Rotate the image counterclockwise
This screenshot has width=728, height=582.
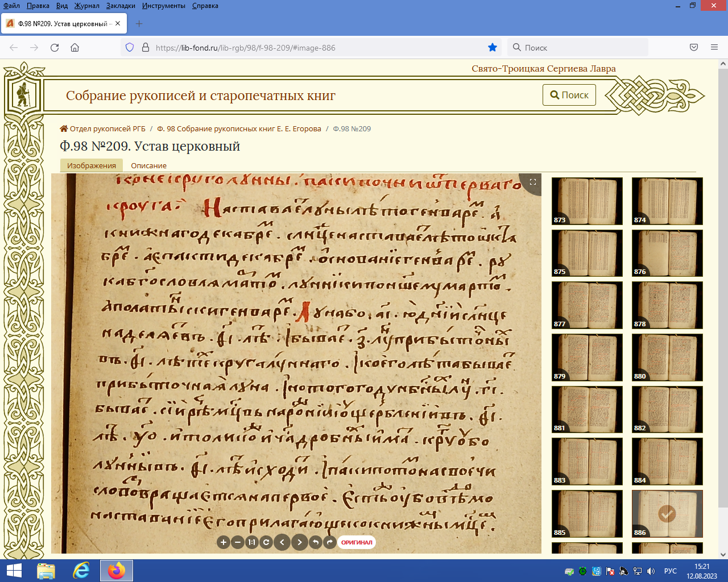point(316,542)
